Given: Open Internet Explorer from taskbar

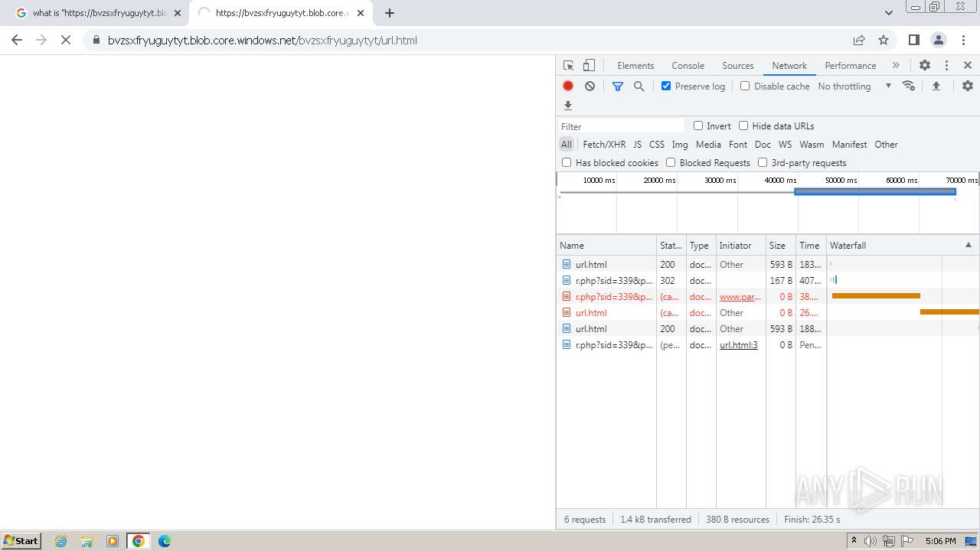Looking at the screenshot, I should 61,541.
